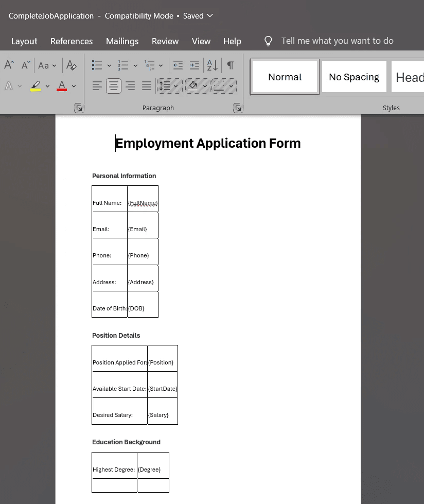
Task: Apply the red font color
Action: click(x=62, y=86)
